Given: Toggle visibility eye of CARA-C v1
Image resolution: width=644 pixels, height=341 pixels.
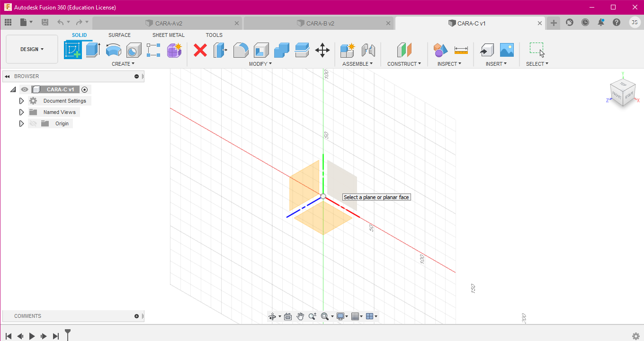Looking at the screenshot, I should pyautogui.click(x=25, y=89).
